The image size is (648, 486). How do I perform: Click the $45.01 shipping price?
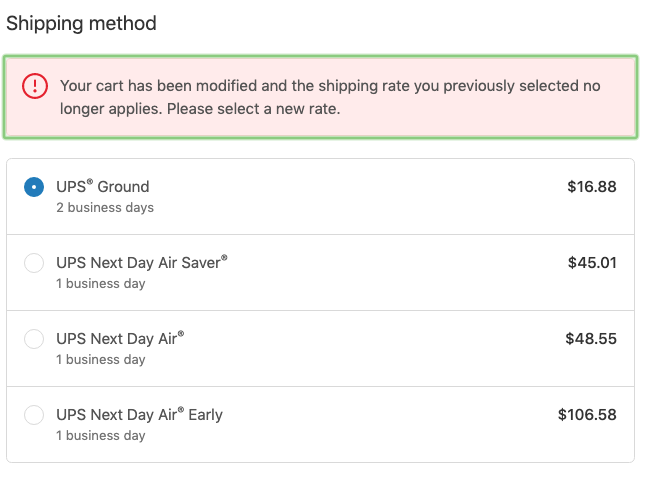(x=592, y=262)
